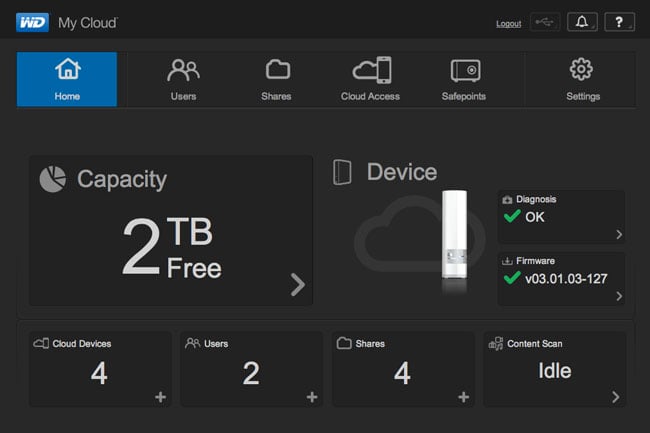Open the USB device menu icon
The height and width of the screenshot is (433, 650).
[x=545, y=22]
